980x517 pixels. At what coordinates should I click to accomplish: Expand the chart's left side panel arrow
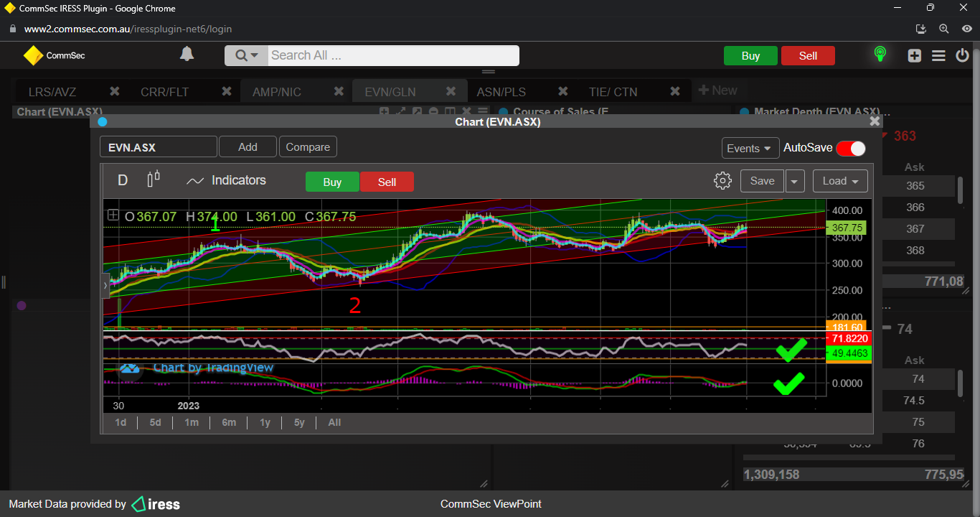pyautogui.click(x=105, y=286)
